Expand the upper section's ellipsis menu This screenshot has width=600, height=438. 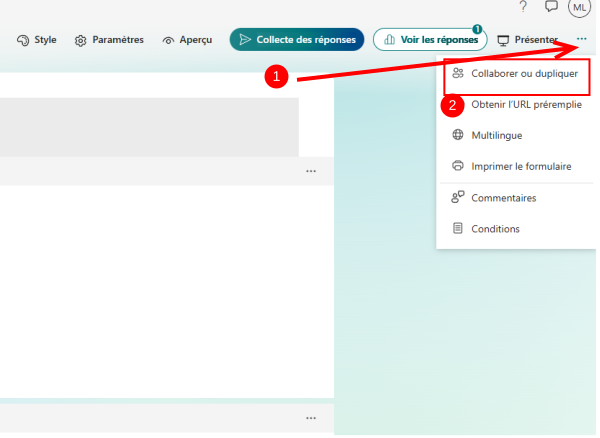pos(311,171)
